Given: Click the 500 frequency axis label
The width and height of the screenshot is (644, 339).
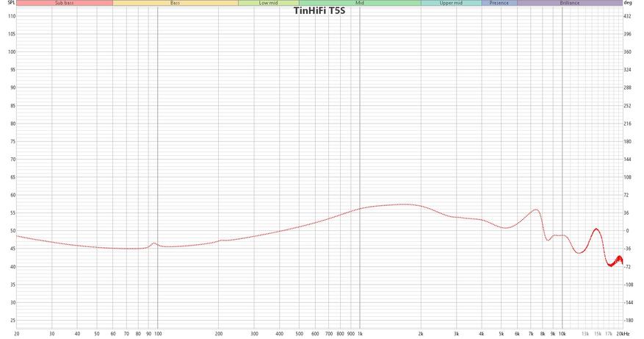Looking at the screenshot, I should point(299,334).
